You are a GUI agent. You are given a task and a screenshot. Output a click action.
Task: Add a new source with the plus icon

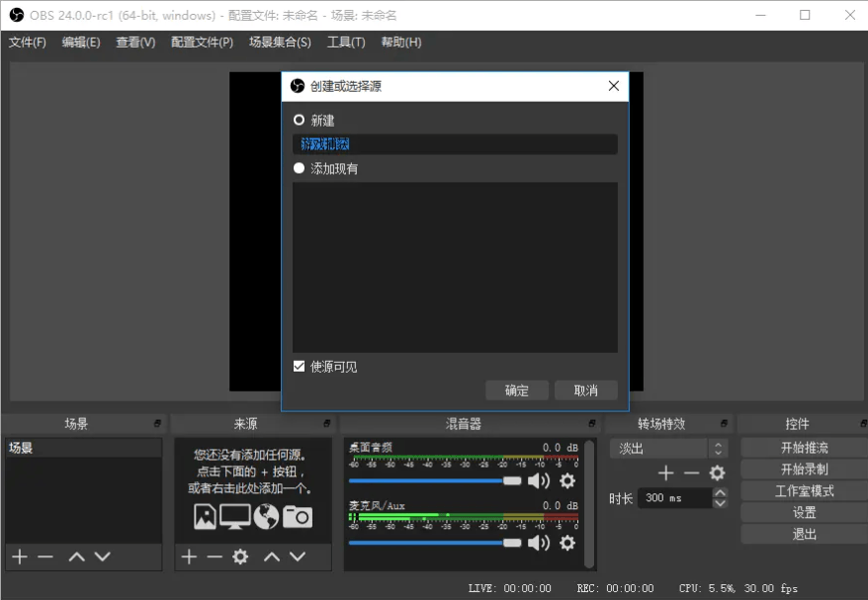[x=189, y=557]
